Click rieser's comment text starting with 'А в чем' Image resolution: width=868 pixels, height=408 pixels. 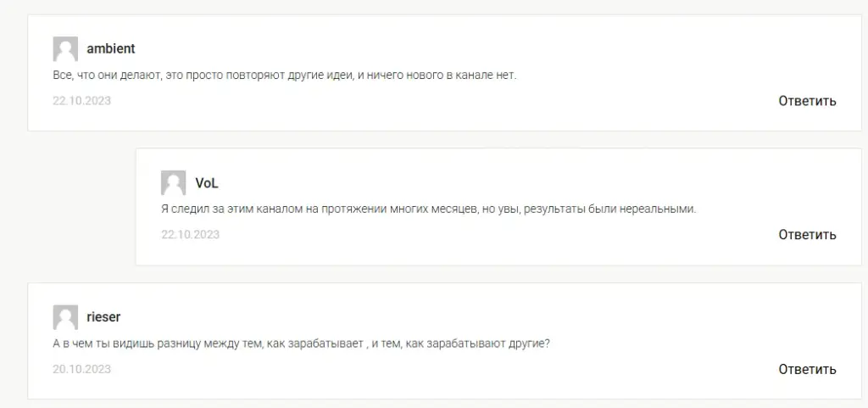coord(301,344)
